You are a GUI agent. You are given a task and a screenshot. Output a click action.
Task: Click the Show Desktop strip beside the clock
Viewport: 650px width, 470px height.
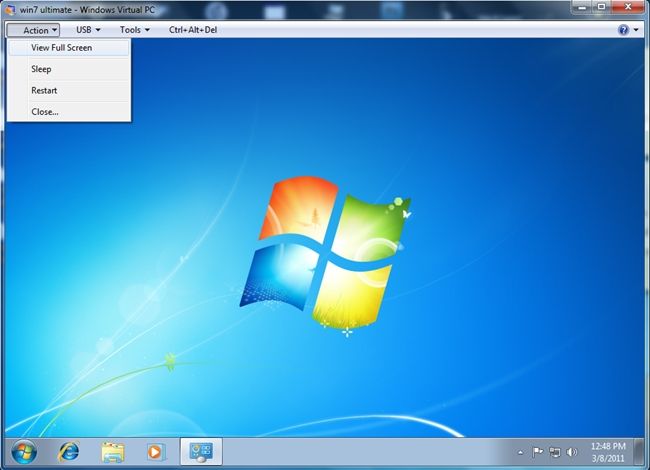coord(638,452)
